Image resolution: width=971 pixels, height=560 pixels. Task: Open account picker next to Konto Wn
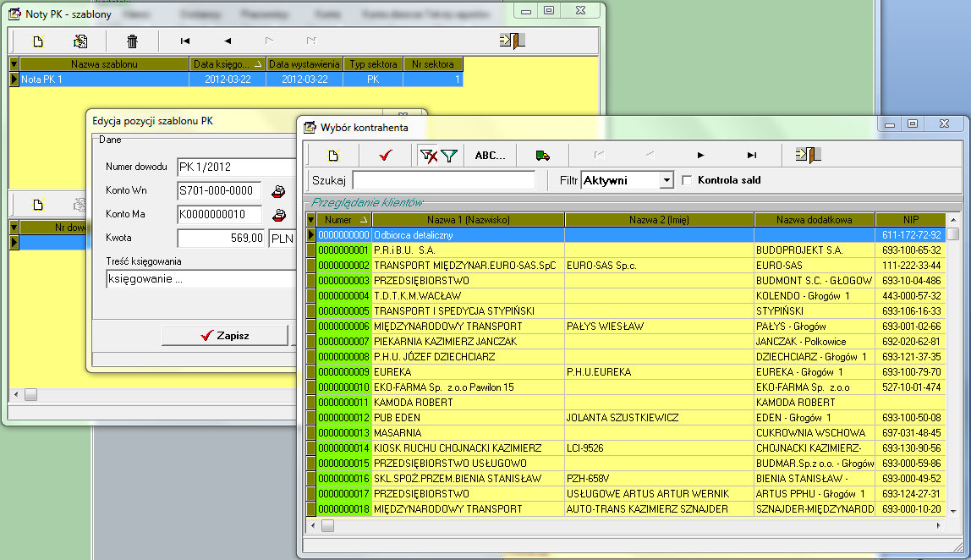[x=278, y=191]
